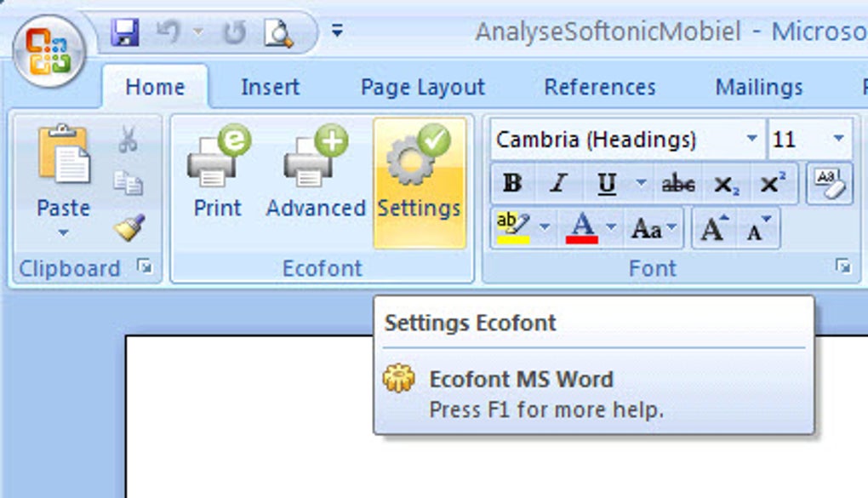Save the document with floppy icon
The height and width of the screenshot is (498, 868).
pos(124,32)
